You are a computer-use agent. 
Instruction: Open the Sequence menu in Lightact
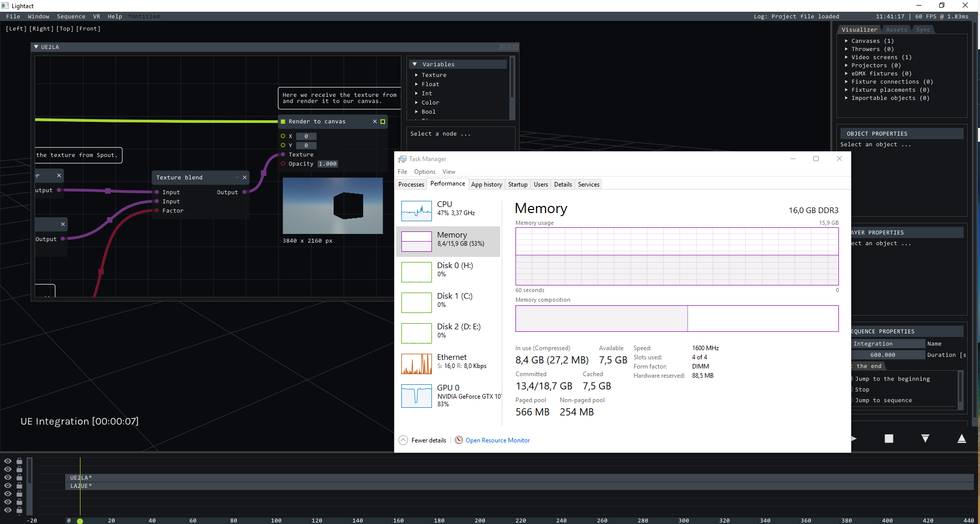coord(71,16)
